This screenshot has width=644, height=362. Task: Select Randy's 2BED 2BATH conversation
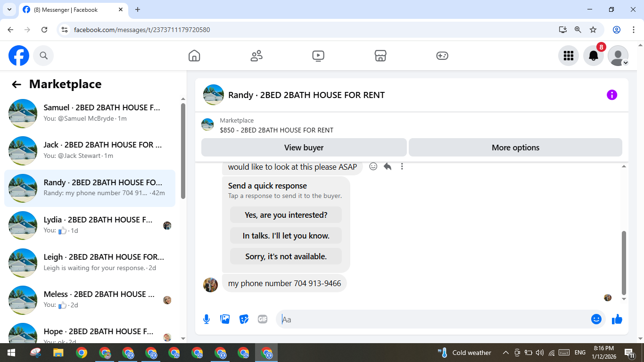click(90, 188)
